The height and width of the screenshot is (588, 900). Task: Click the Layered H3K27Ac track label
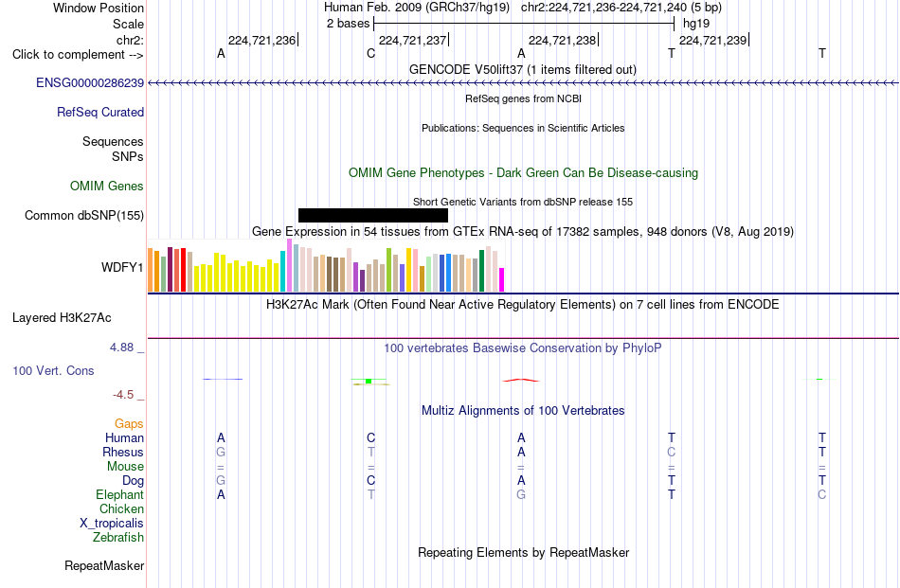[x=62, y=318]
